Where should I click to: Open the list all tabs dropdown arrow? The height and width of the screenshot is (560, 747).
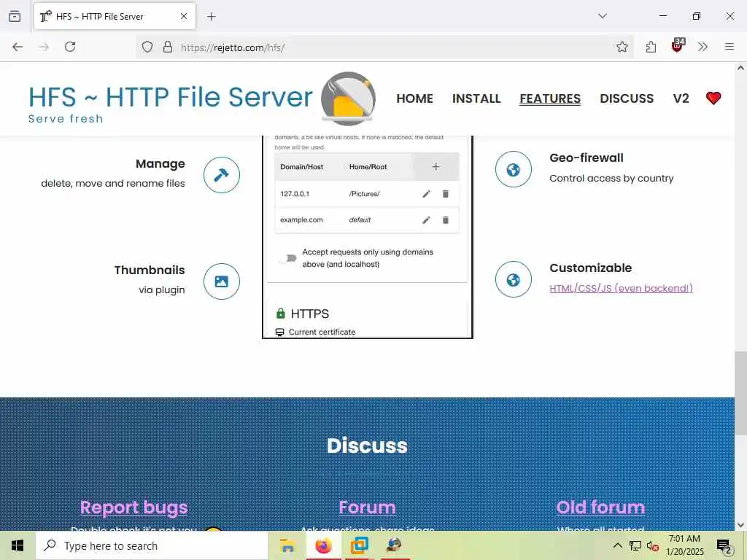(x=603, y=16)
